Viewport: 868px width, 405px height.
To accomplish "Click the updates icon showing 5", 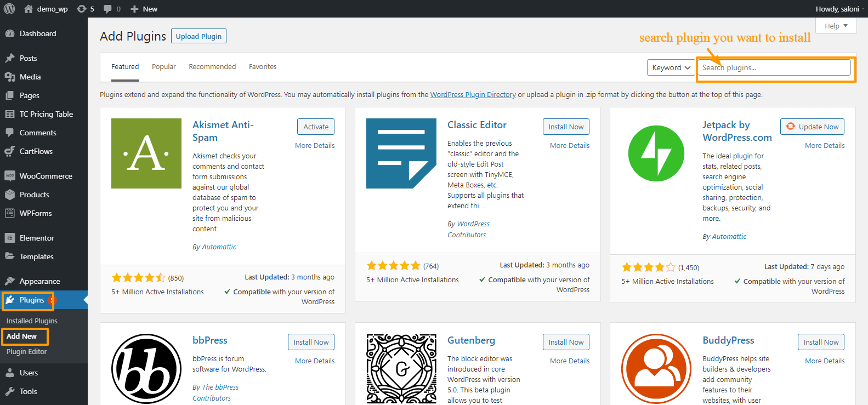I will point(82,9).
